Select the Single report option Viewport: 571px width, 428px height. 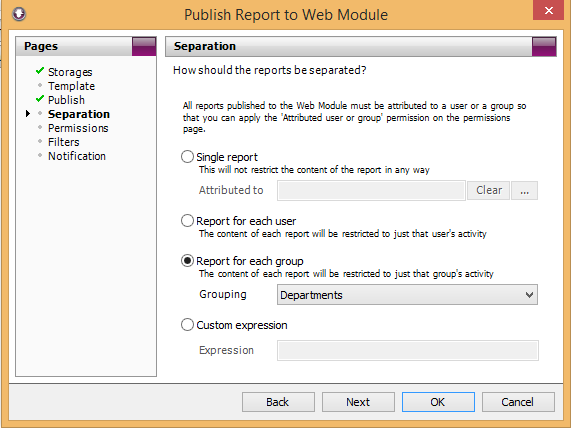click(x=187, y=157)
